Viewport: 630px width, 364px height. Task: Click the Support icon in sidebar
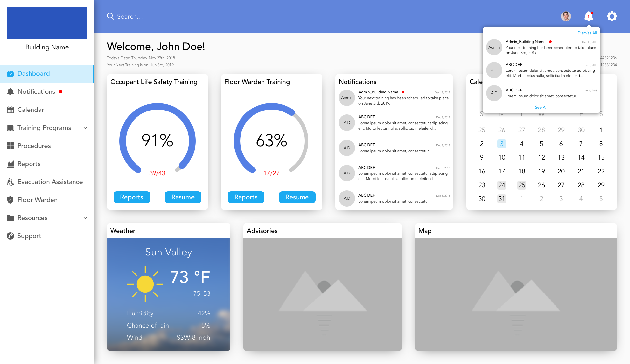click(10, 236)
